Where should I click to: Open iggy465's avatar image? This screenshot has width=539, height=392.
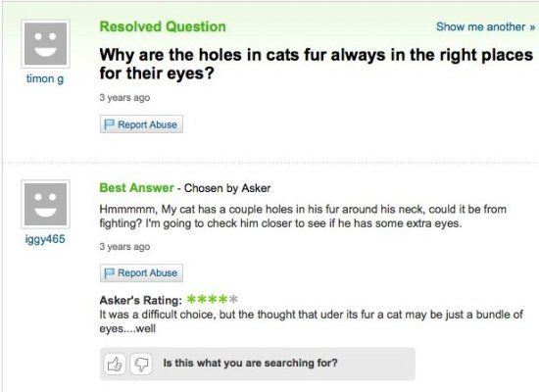click(45, 204)
